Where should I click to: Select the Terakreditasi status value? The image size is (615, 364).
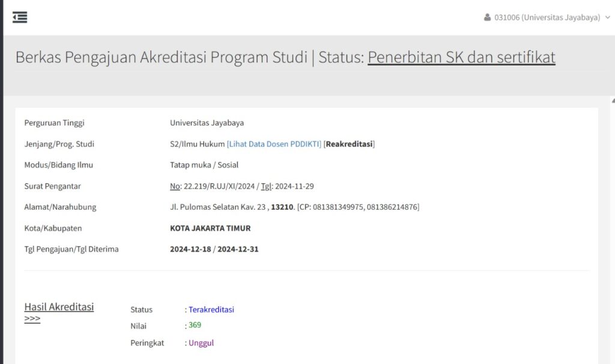(x=211, y=310)
